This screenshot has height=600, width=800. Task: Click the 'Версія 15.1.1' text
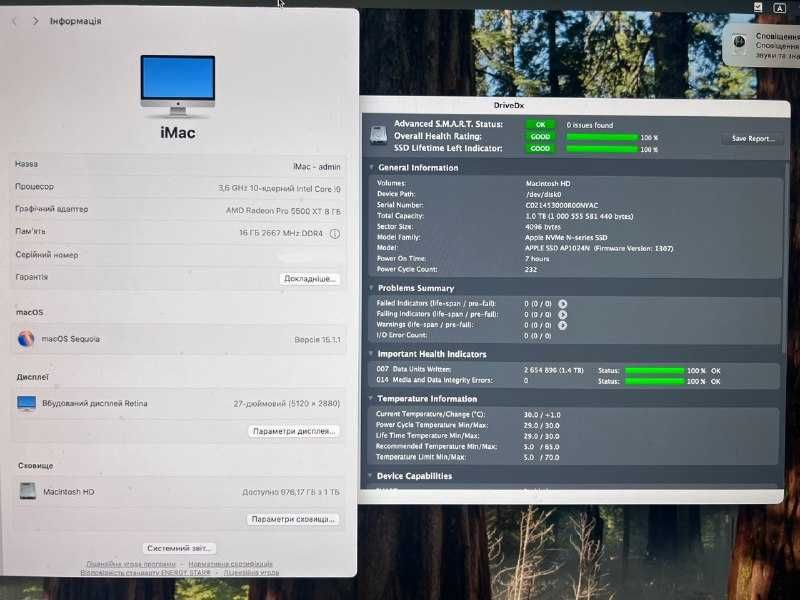317,340
